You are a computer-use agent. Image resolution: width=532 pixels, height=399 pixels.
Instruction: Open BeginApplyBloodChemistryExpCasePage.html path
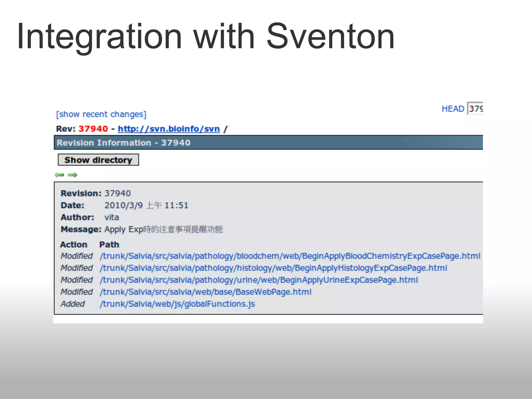point(290,256)
